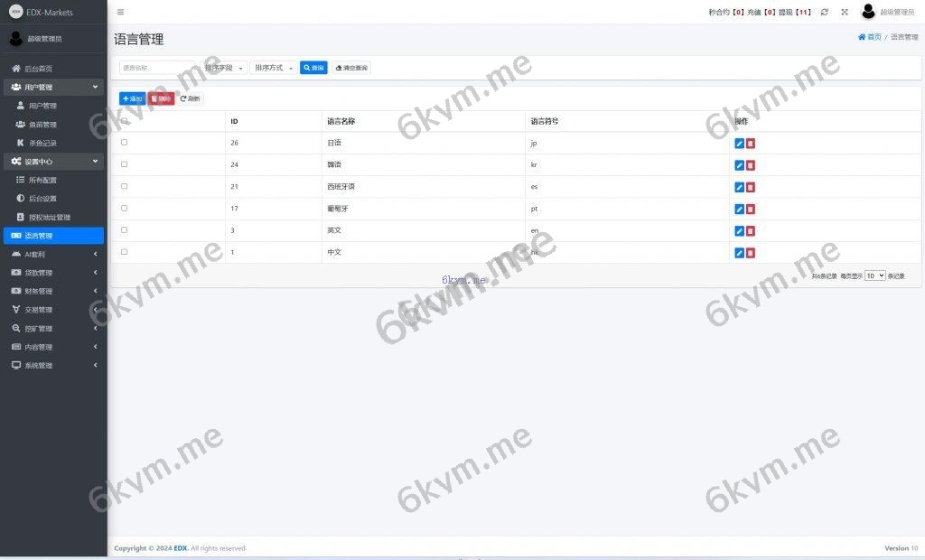Delete the 葡萄牙 language row
The image size is (925, 560).
pos(751,209)
